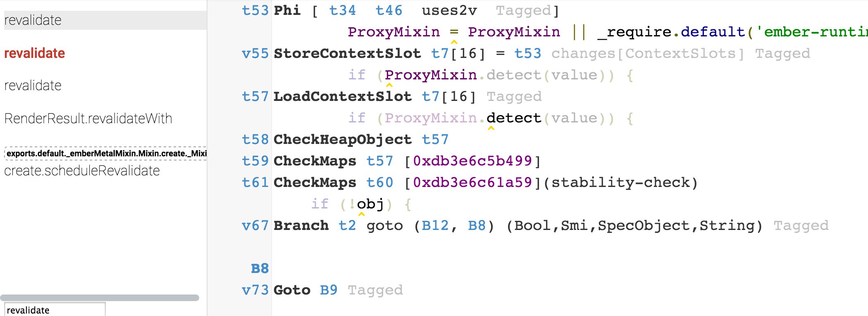Click the t2 condition of the Branch
This screenshot has height=316, width=868.
pyautogui.click(x=348, y=225)
